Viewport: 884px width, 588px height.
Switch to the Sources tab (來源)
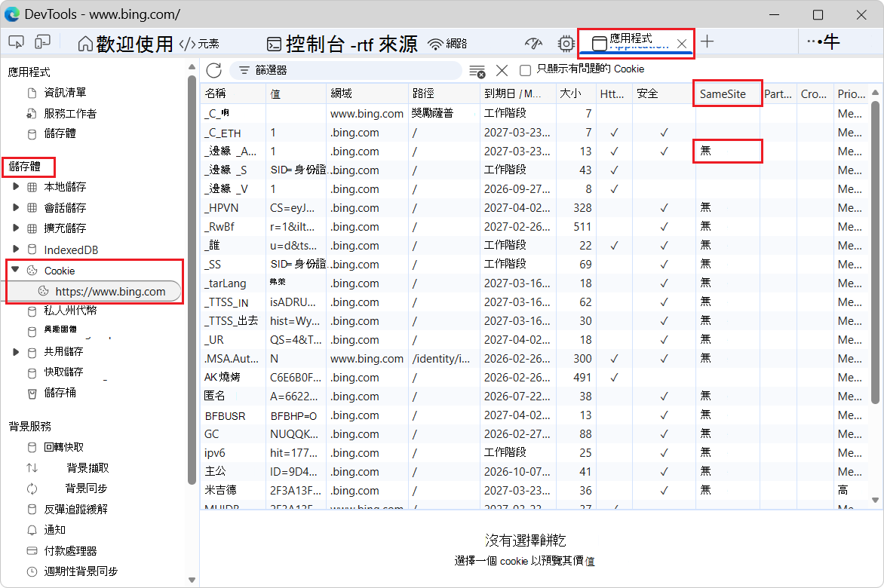point(398,44)
